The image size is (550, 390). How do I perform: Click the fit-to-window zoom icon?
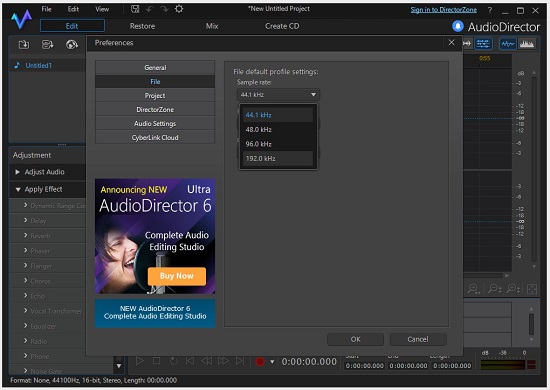pyautogui.click(x=532, y=289)
